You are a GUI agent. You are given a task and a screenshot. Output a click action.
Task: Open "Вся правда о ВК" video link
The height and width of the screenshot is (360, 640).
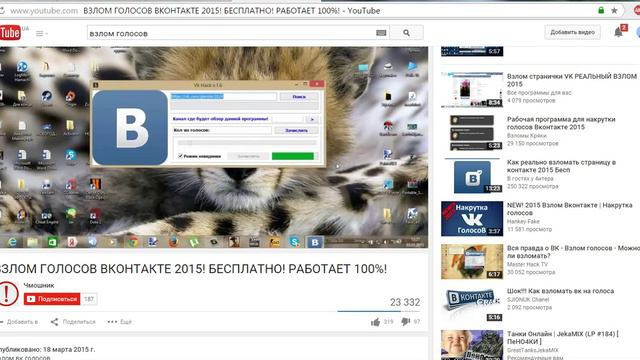point(573,252)
